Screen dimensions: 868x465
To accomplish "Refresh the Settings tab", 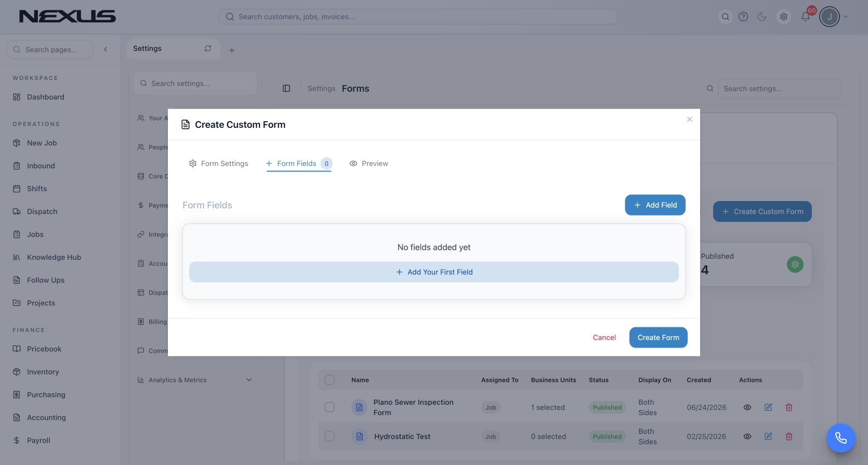I will click(208, 48).
